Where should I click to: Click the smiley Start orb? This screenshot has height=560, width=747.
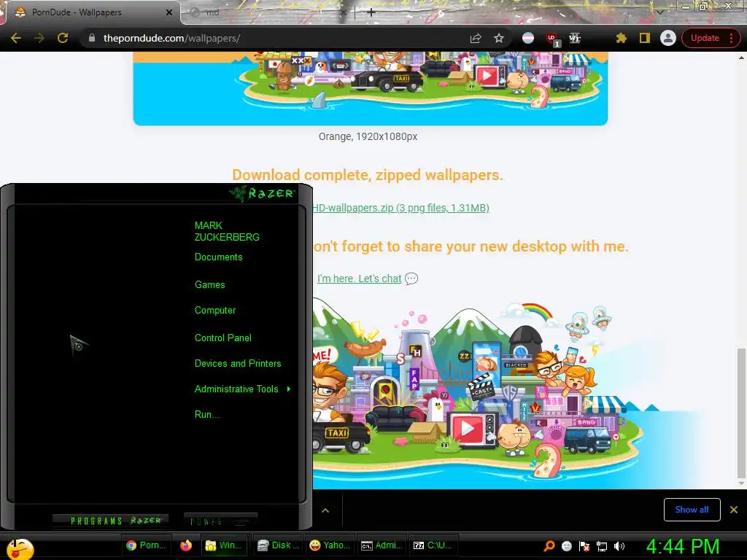coord(20,548)
